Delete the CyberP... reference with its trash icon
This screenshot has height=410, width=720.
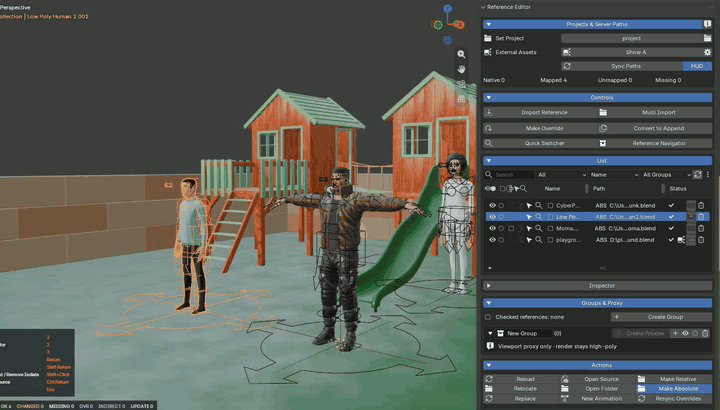coord(701,205)
